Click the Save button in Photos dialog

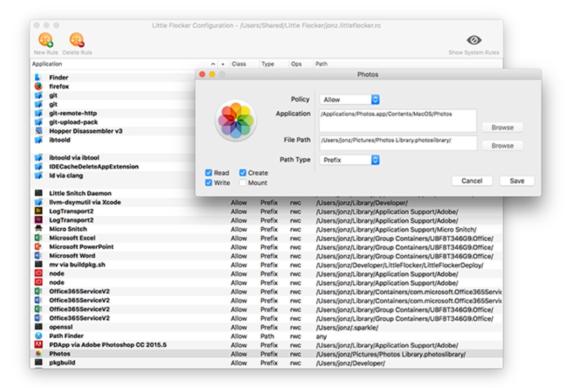(517, 181)
